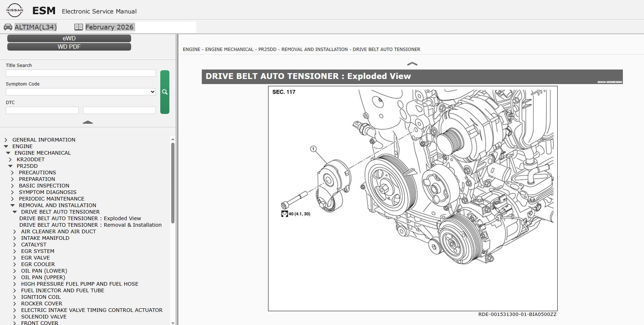Click callout number 1 in exploded view

click(x=313, y=149)
